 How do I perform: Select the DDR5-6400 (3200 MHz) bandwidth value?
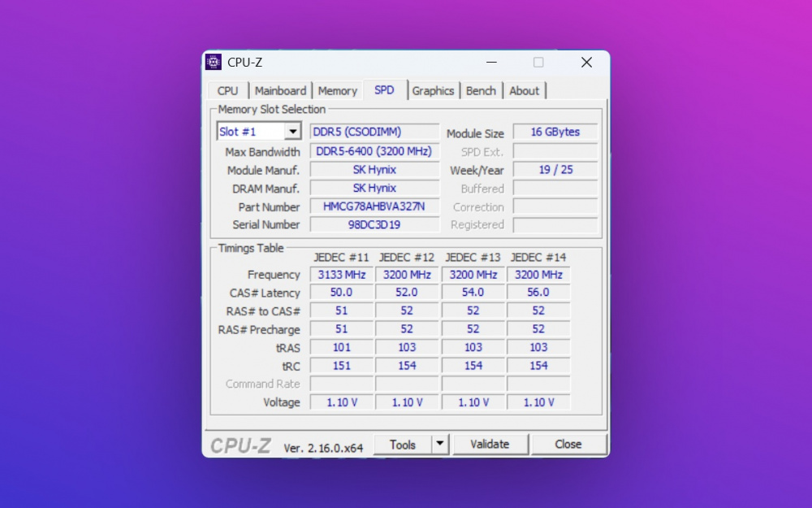pos(374,151)
